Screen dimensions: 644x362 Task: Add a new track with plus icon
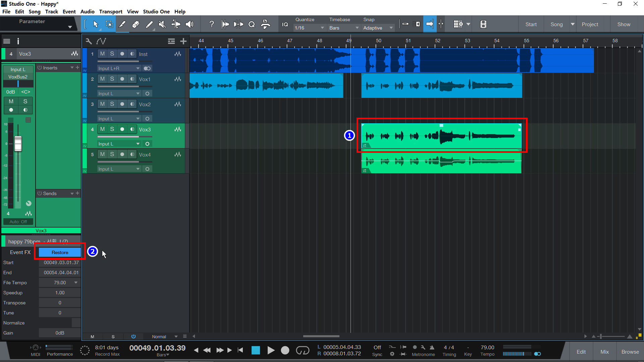click(x=183, y=41)
